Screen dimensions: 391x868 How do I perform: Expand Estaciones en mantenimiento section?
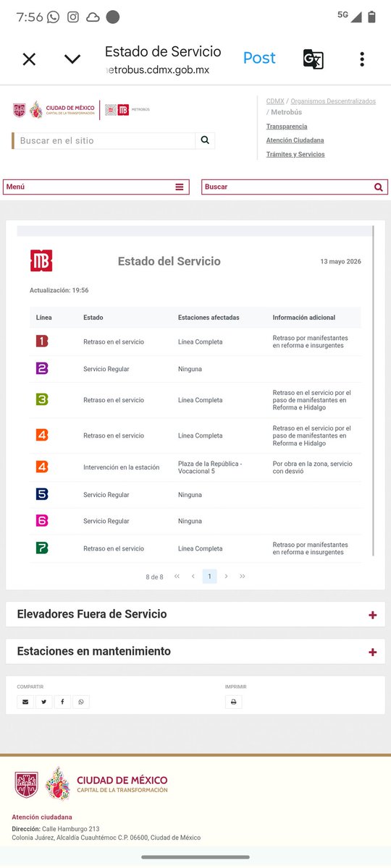[195, 651]
